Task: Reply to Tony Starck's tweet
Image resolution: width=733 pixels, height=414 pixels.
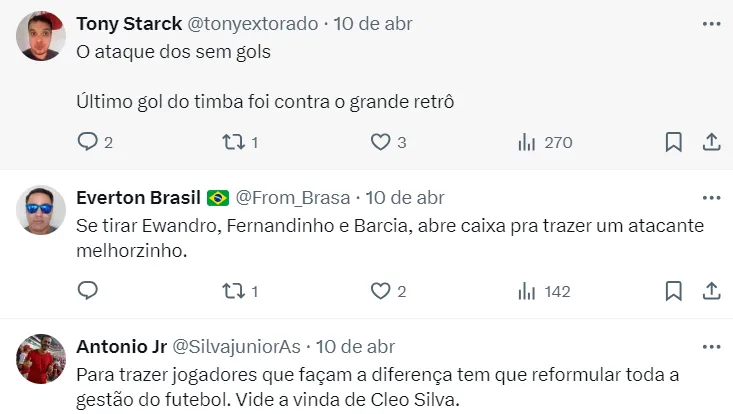Action: point(88,142)
